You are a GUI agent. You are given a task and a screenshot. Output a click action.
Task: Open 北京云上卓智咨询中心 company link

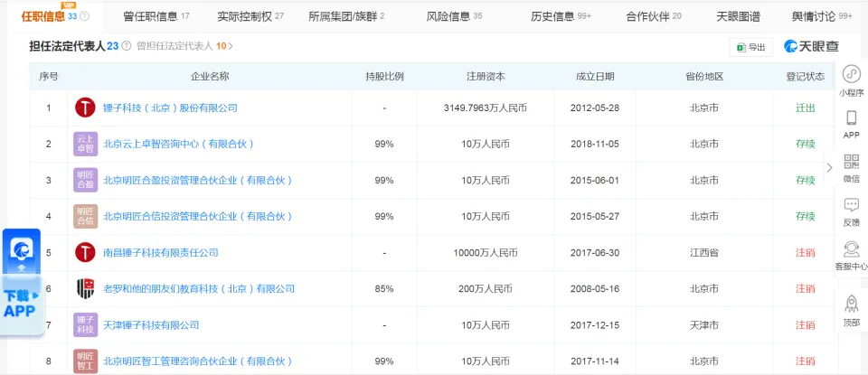178,144
